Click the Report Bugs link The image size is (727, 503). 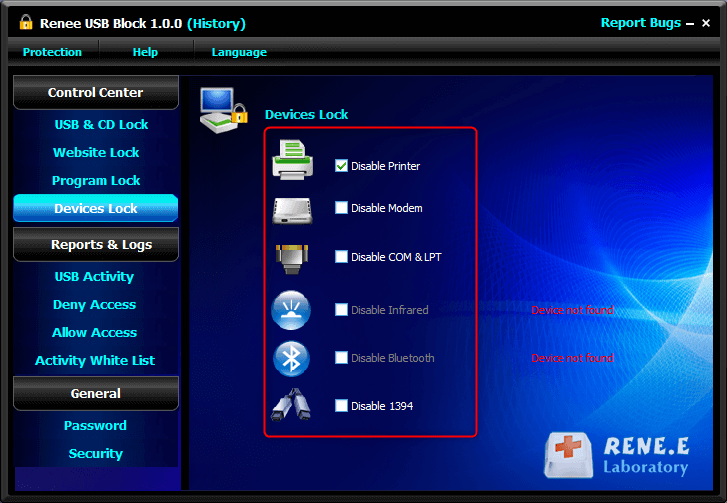coord(641,23)
